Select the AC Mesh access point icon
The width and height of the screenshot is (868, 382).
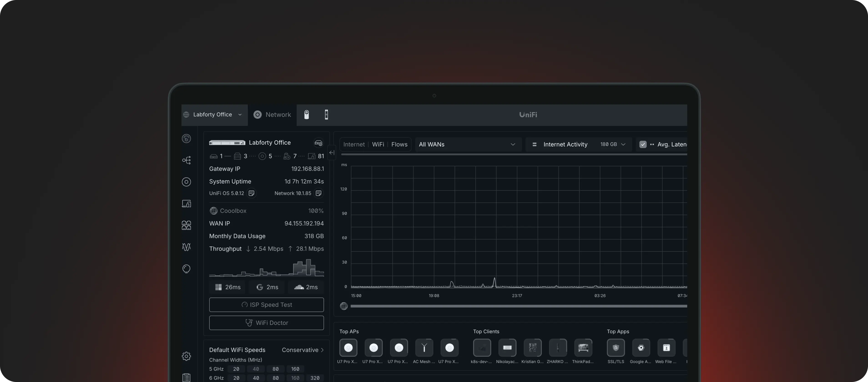click(424, 348)
